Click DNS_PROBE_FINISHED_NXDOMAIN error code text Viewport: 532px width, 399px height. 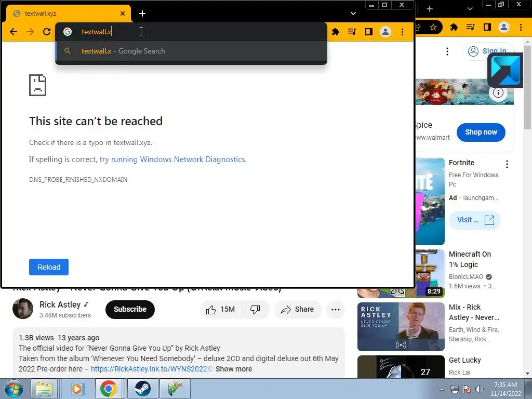pos(78,179)
